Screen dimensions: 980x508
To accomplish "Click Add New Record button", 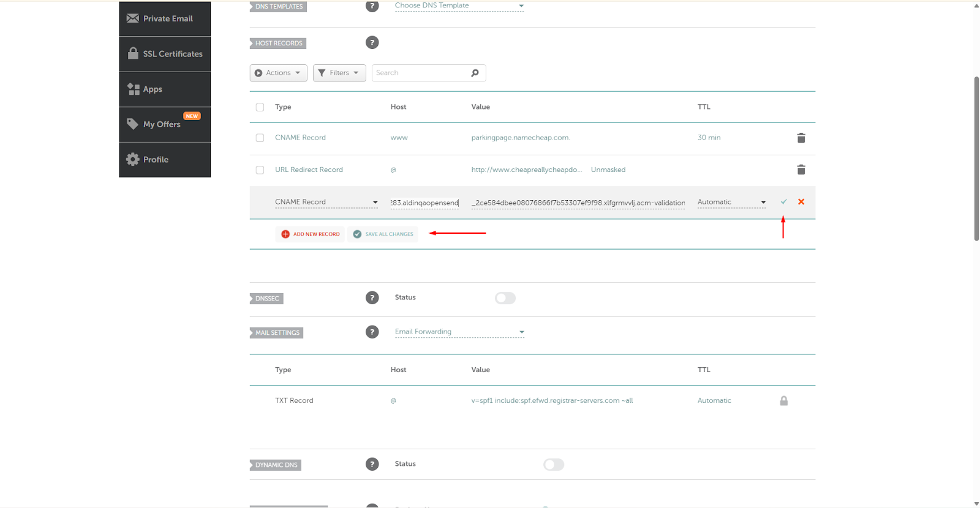I will [x=310, y=234].
